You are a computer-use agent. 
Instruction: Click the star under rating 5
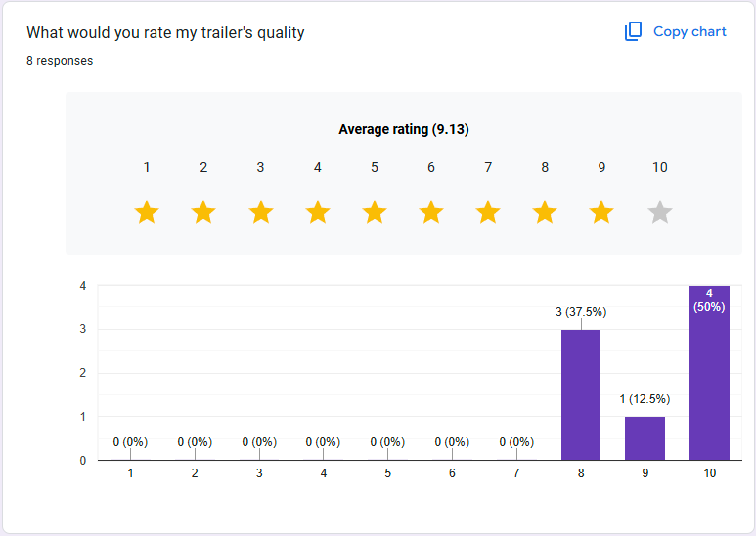(x=375, y=212)
